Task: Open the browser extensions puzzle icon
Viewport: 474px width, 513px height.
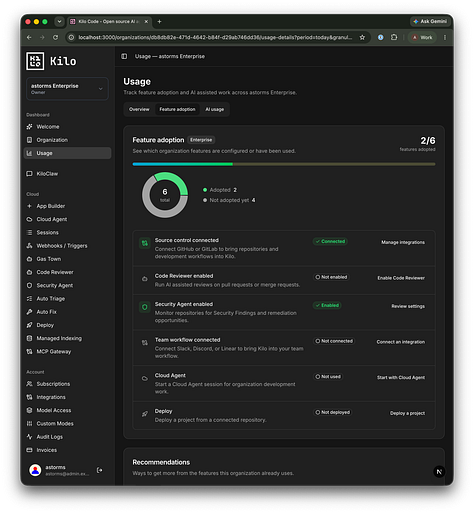Action: [x=394, y=37]
